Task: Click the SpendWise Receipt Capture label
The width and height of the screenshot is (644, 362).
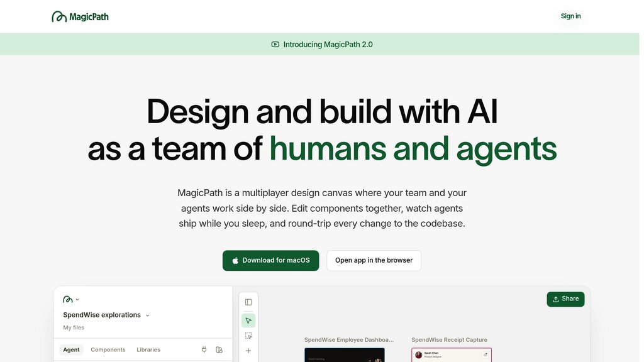Action: tap(449, 340)
